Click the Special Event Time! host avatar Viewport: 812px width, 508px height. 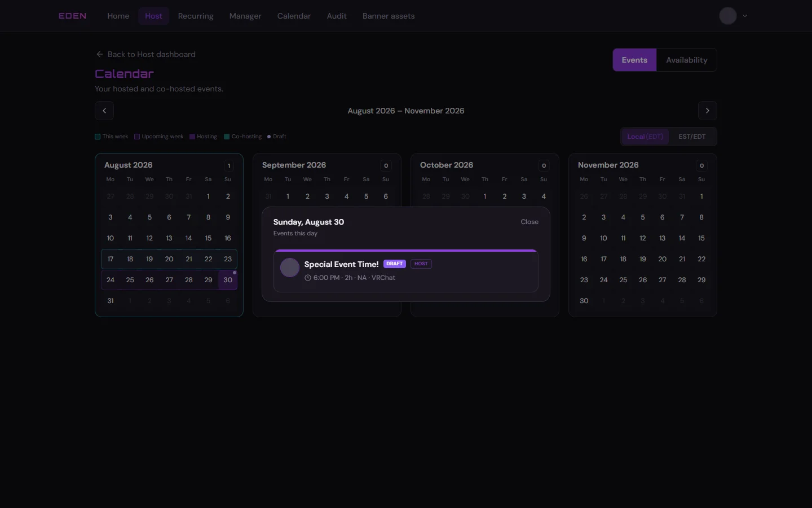coord(290,268)
